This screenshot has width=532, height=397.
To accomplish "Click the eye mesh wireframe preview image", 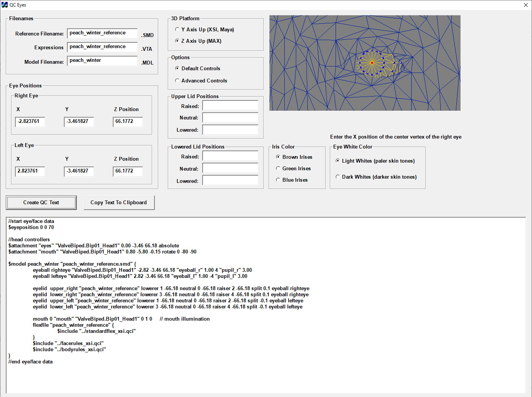I will pyautogui.click(x=365, y=63).
